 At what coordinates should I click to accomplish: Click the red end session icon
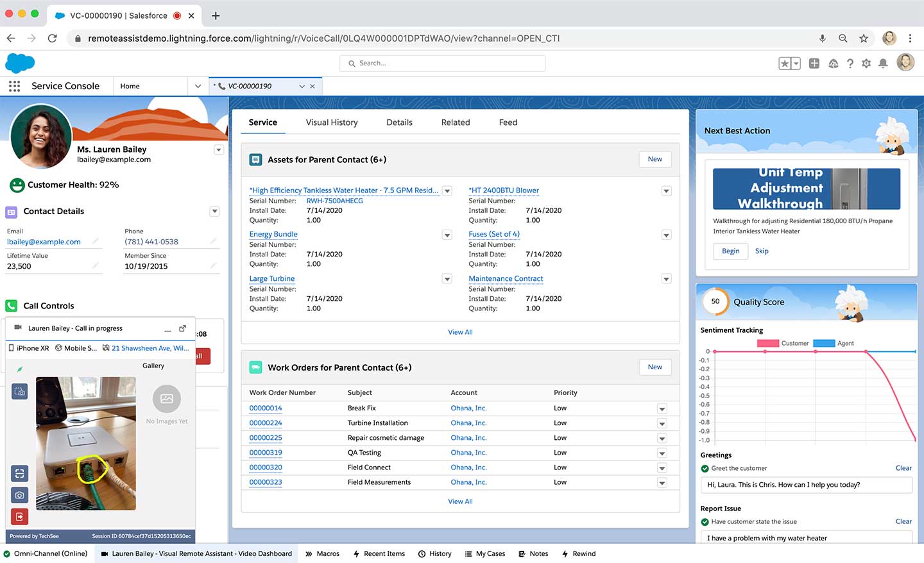coord(20,516)
